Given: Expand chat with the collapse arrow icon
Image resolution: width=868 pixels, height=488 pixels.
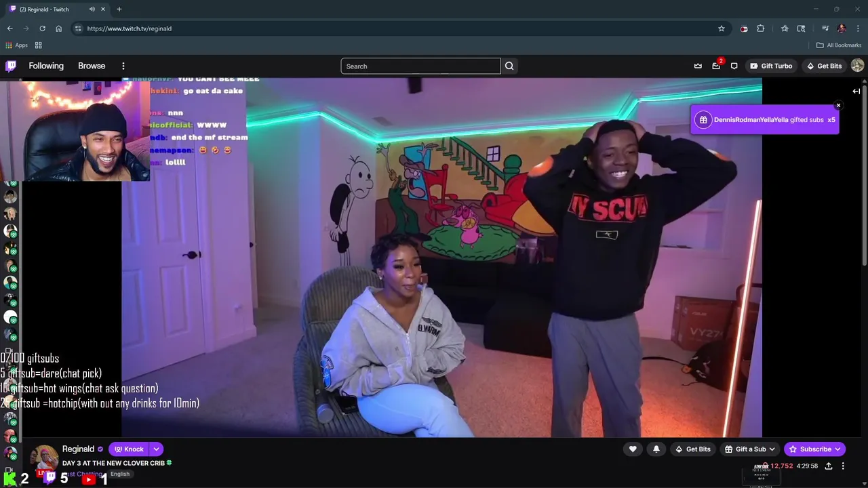Looking at the screenshot, I should coord(856,91).
